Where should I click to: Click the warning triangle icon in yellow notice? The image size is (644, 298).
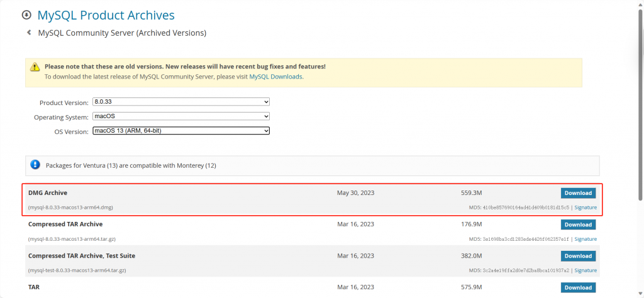[34, 67]
